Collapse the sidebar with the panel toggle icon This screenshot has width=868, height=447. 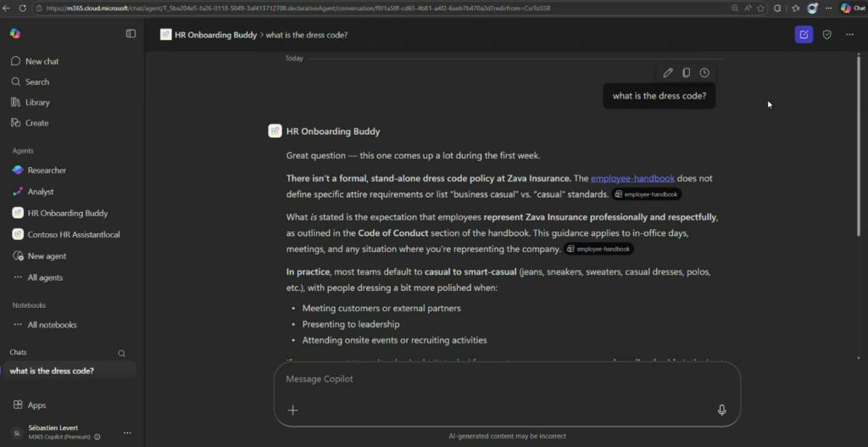coord(131,34)
